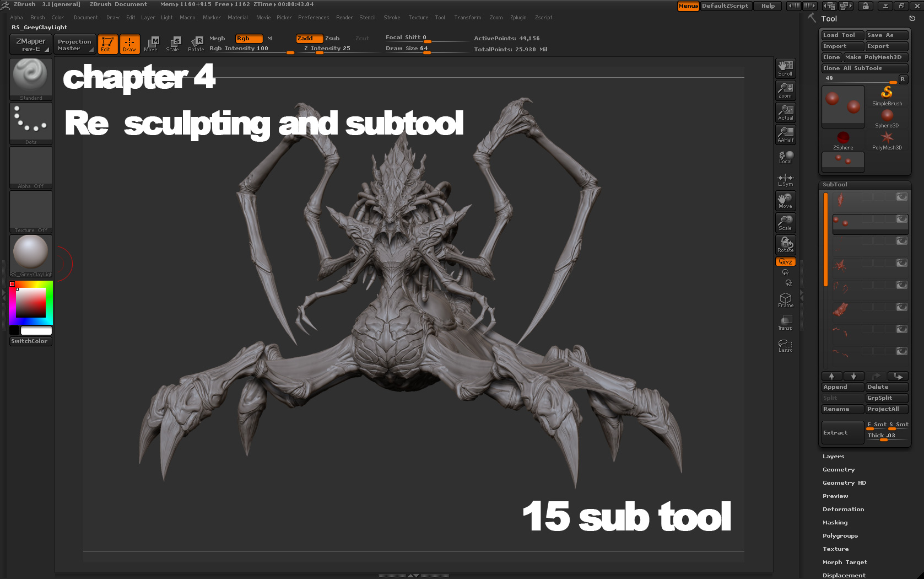Expand the Morph Target section

845,562
